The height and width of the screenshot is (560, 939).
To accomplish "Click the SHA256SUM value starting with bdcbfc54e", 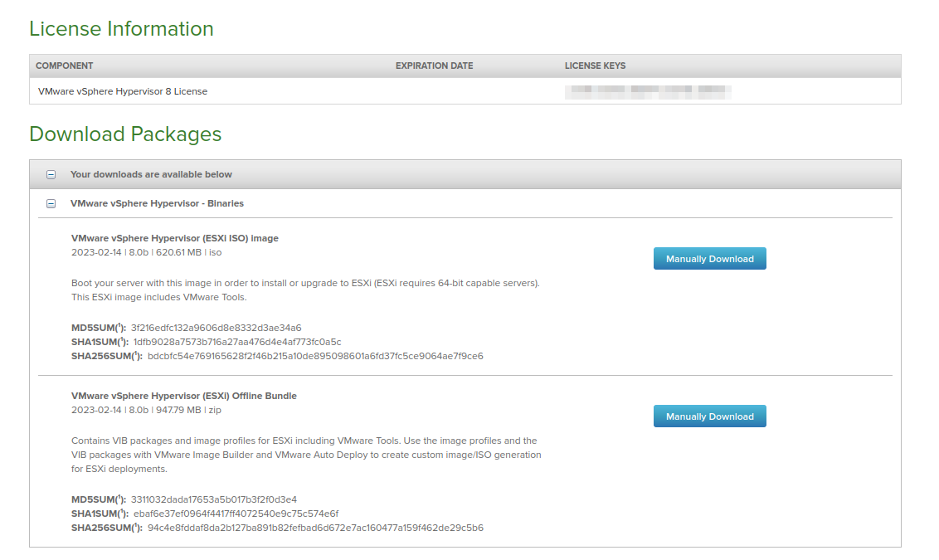I will point(315,357).
